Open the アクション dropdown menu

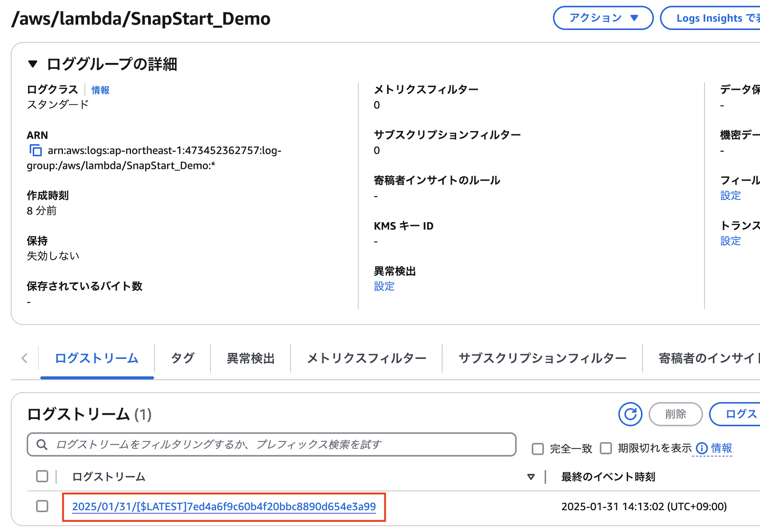pyautogui.click(x=603, y=18)
